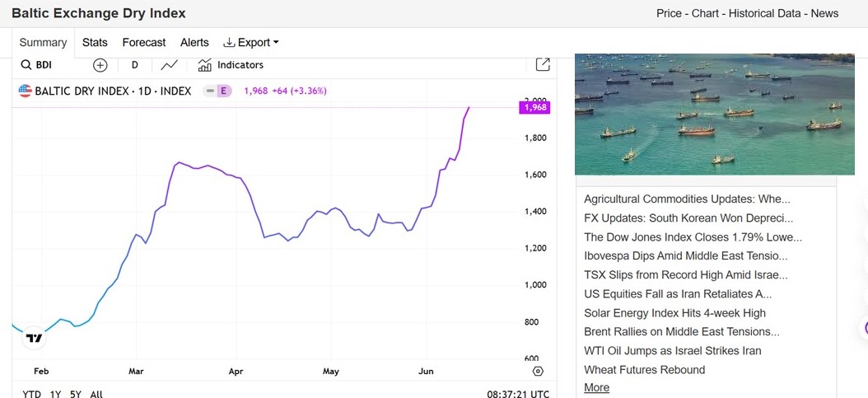Open the BDI symbol search
The height and width of the screenshot is (398, 868).
tap(36, 65)
